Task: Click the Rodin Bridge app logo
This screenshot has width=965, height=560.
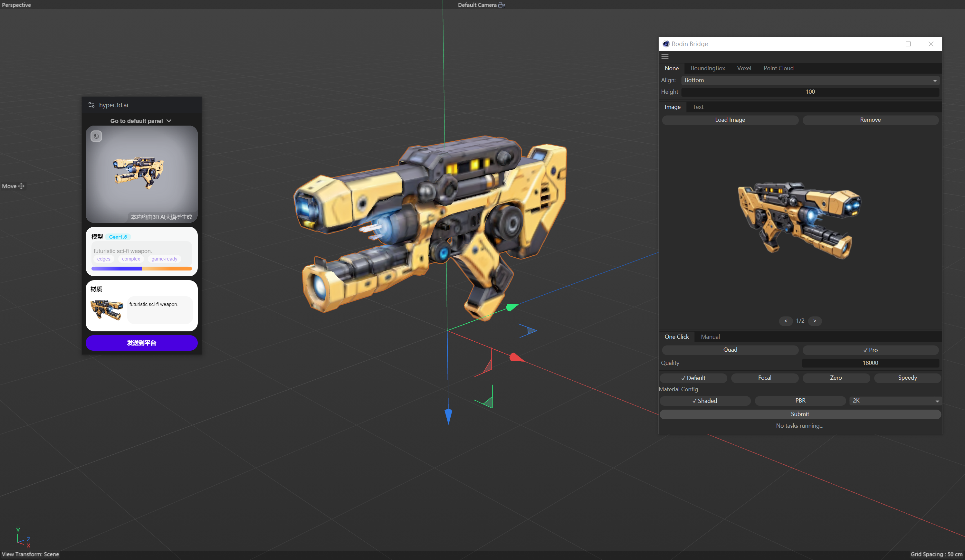Action: point(666,44)
